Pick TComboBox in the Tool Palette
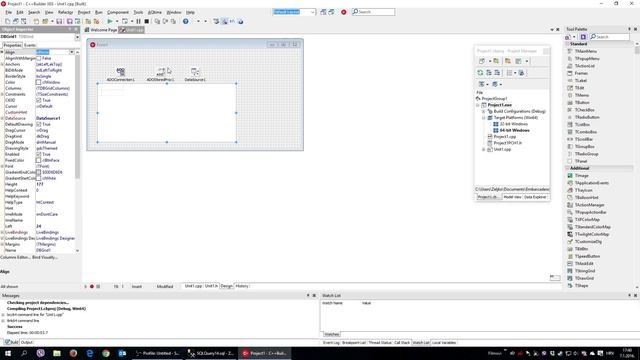The height and width of the screenshot is (360, 640). pyautogui.click(x=586, y=132)
